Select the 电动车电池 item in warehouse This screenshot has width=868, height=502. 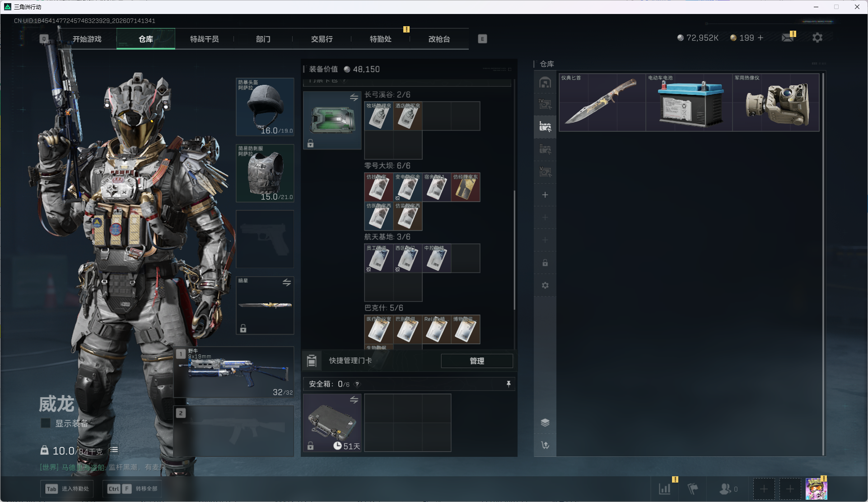tap(689, 102)
